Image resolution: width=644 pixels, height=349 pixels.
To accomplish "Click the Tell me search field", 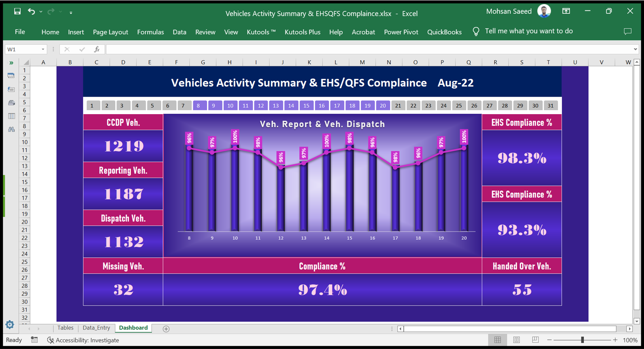I will tap(528, 31).
